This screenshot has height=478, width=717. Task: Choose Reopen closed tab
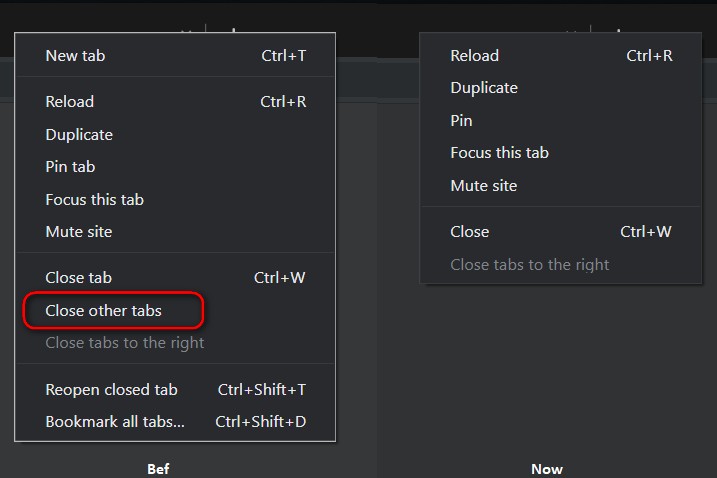tap(175, 390)
